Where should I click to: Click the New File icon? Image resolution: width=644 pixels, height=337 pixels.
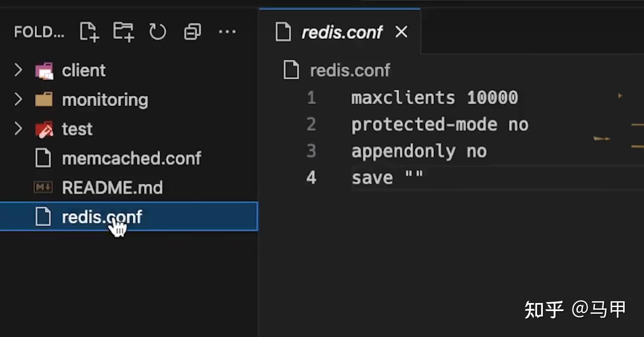click(x=89, y=31)
